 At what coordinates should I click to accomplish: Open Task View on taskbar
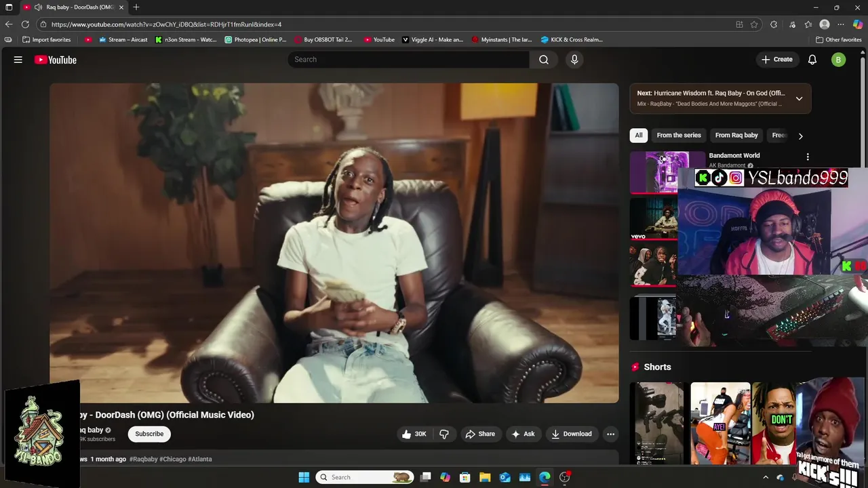coord(425,477)
